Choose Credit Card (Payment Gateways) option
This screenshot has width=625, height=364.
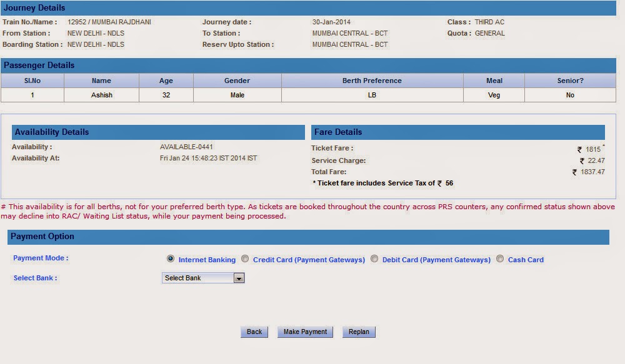point(245,258)
